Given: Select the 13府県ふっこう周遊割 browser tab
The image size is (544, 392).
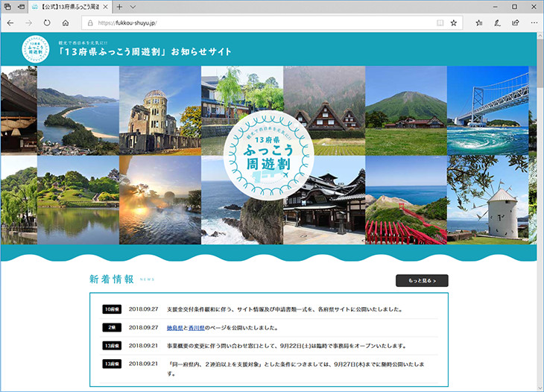Looking at the screenshot, I should coord(67,7).
